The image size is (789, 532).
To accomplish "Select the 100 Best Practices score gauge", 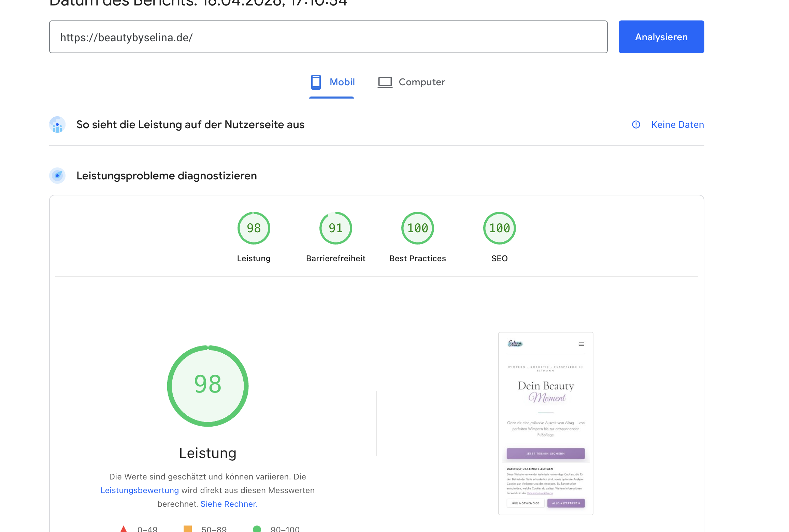I will click(417, 228).
